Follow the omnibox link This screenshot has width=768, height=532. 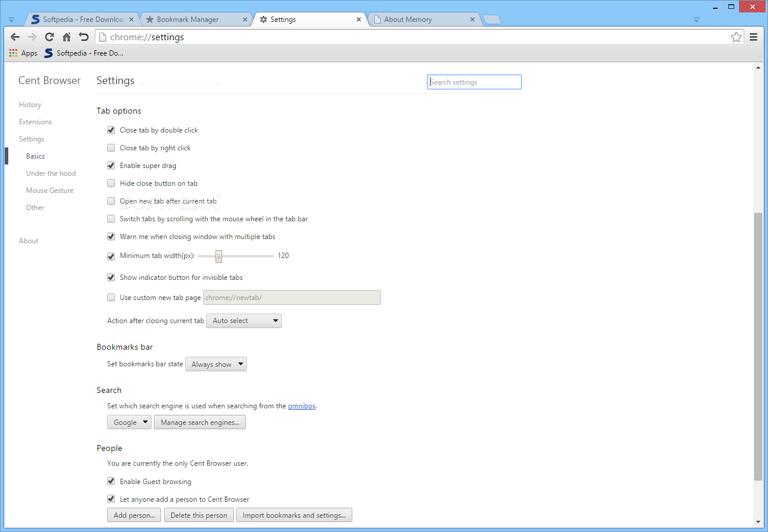(302, 406)
